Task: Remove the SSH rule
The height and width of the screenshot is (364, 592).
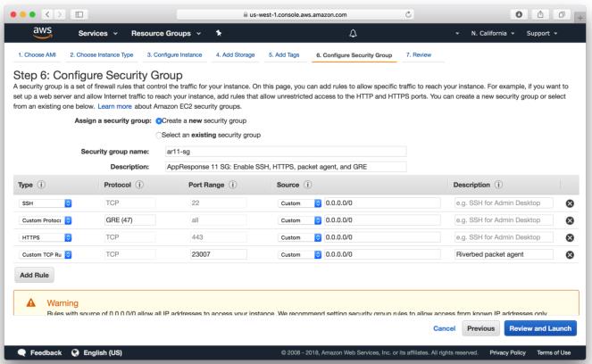Action: point(570,203)
